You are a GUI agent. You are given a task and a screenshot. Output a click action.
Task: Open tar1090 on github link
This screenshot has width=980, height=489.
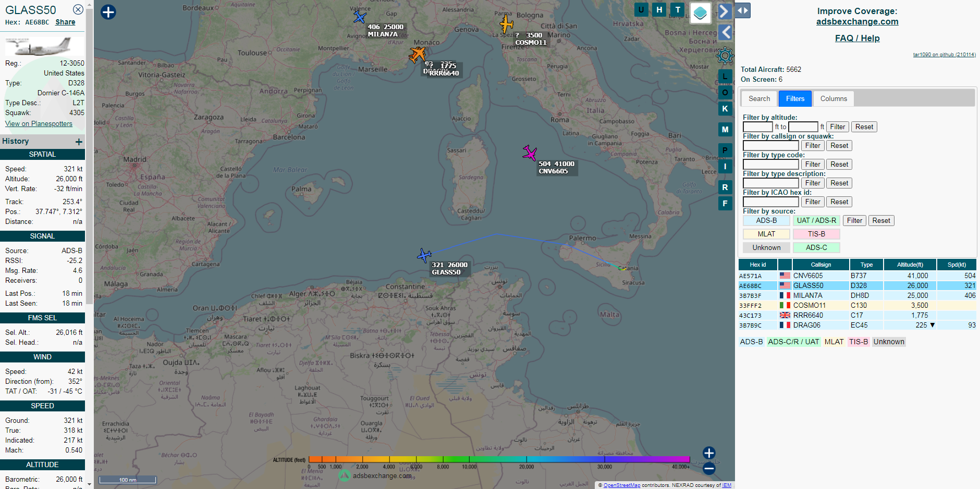click(944, 54)
